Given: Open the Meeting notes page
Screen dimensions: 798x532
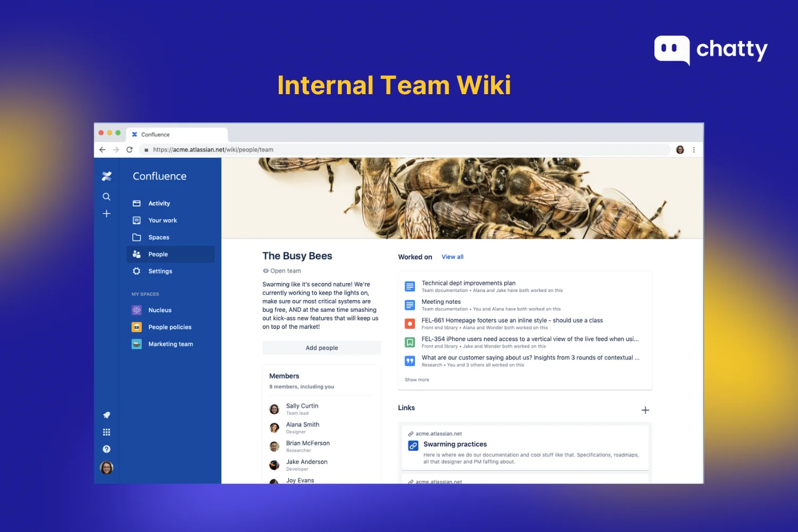Looking at the screenshot, I should click(x=441, y=302).
